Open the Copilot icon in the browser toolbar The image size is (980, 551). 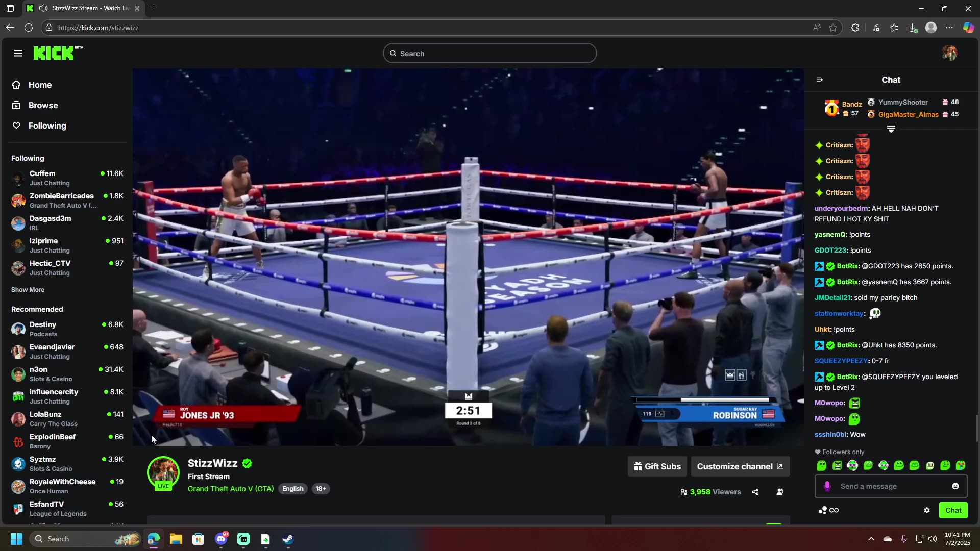[968, 27]
